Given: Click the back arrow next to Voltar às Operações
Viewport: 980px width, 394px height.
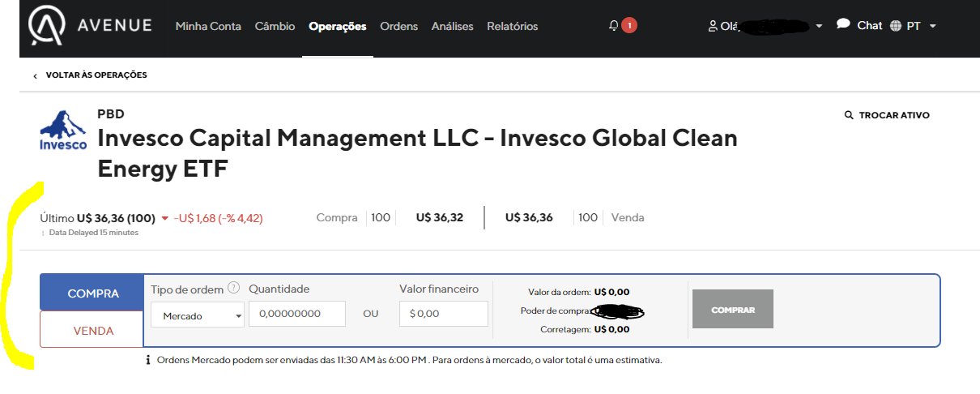Looking at the screenshot, I should click(36, 75).
